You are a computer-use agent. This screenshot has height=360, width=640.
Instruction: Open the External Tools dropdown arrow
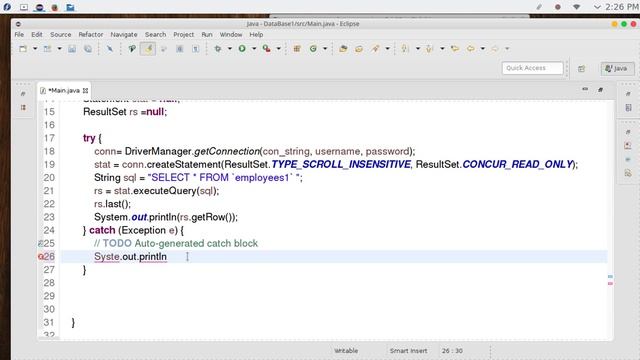(x=279, y=49)
